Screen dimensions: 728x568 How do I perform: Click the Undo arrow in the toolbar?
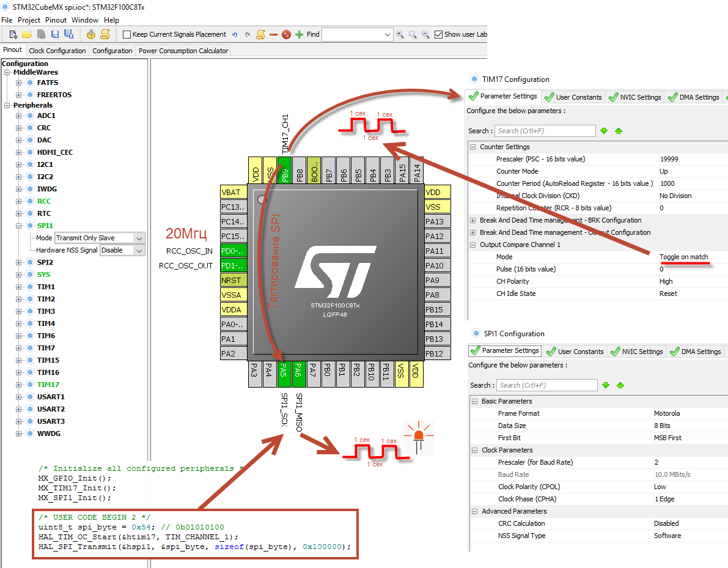(x=235, y=34)
